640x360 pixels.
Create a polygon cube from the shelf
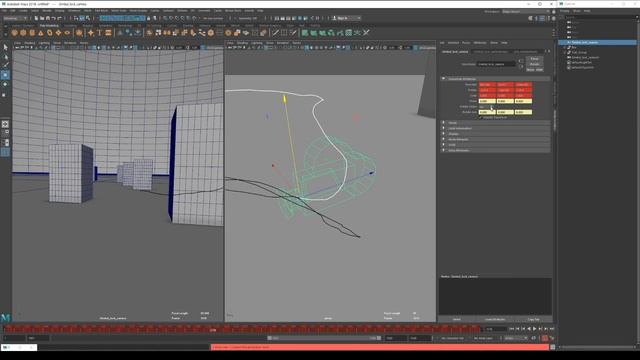coord(23,33)
